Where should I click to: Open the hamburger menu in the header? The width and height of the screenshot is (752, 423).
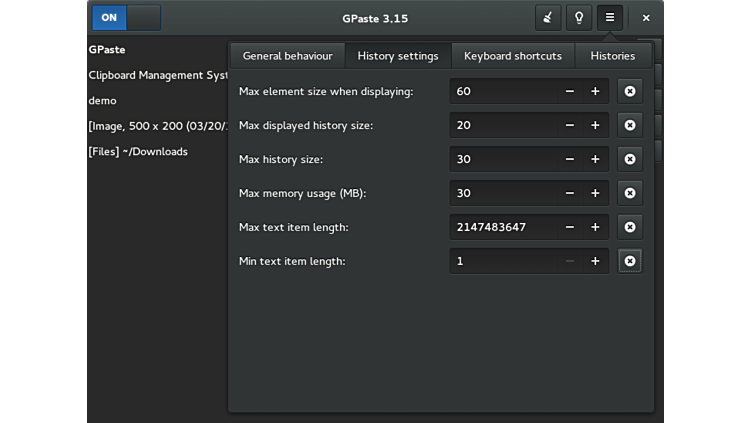click(x=610, y=18)
